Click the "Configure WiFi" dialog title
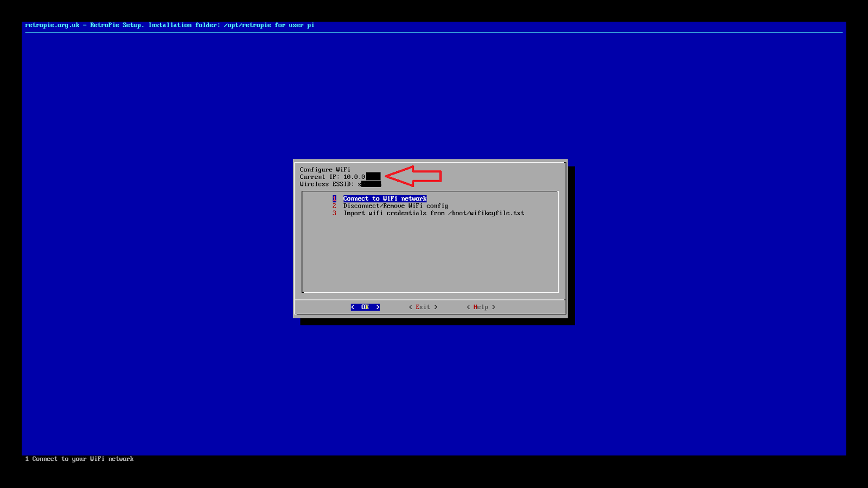The width and height of the screenshot is (868, 488). (x=324, y=169)
